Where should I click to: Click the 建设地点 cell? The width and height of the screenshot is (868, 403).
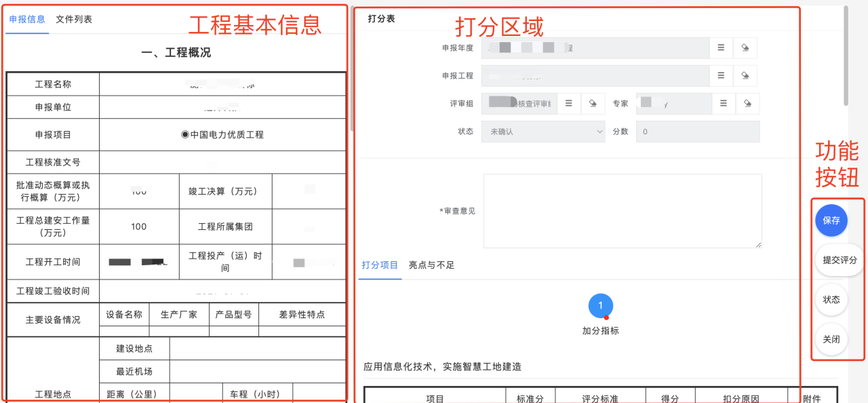134,348
